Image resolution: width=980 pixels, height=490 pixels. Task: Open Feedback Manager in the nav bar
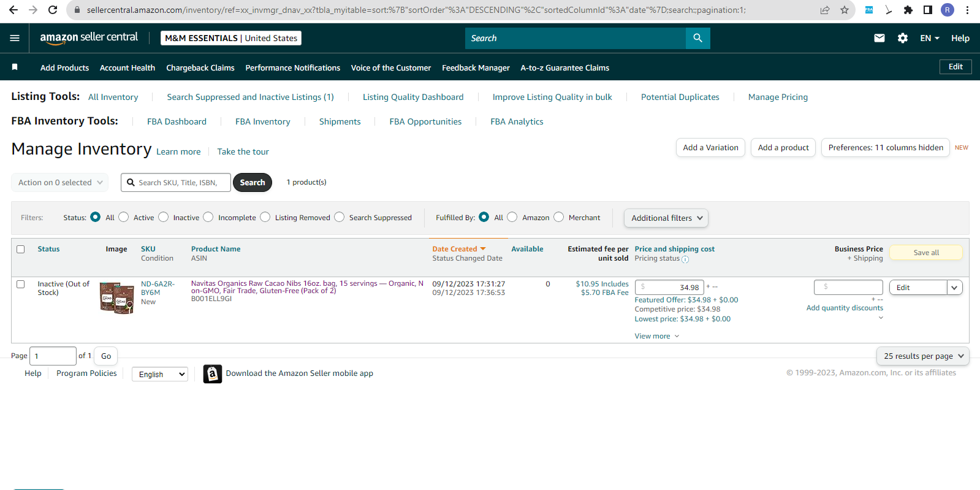(476, 67)
